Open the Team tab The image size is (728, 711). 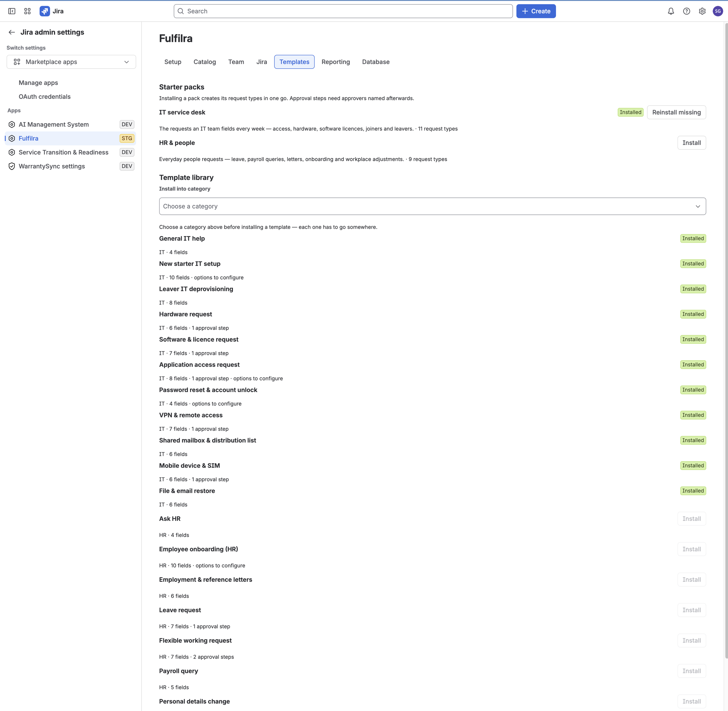236,62
